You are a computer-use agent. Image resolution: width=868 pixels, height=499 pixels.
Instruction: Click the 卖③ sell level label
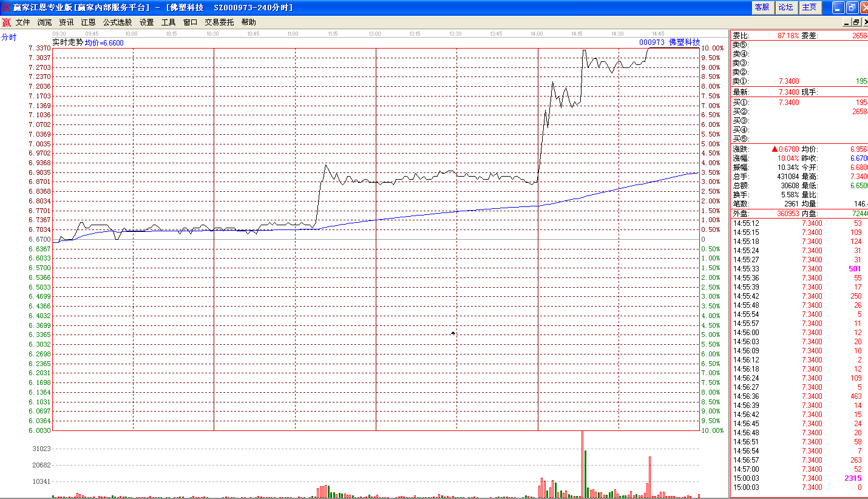point(741,63)
